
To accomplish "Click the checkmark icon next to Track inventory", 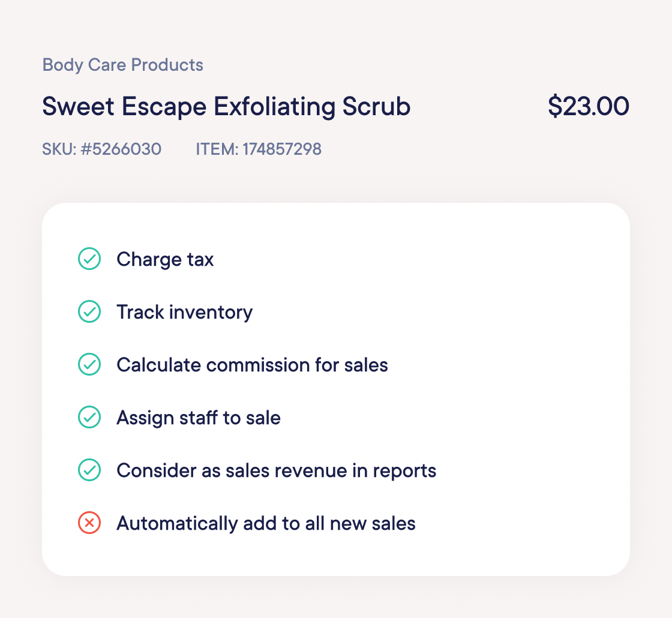I will (89, 312).
